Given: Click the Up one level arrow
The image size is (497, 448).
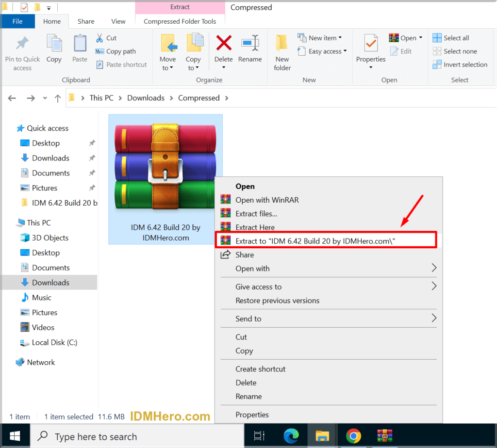Looking at the screenshot, I should pyautogui.click(x=57, y=98).
